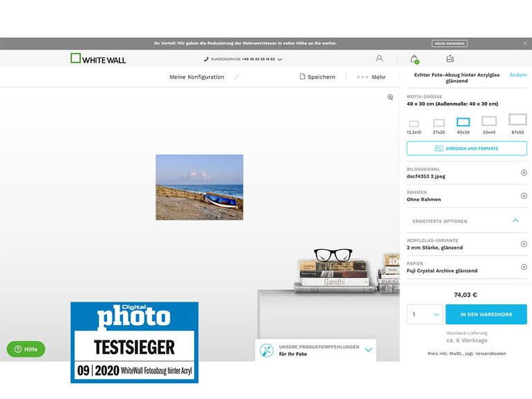The width and height of the screenshot is (532, 399).
Task: Select the 27x20 size option
Action: [x=439, y=126]
